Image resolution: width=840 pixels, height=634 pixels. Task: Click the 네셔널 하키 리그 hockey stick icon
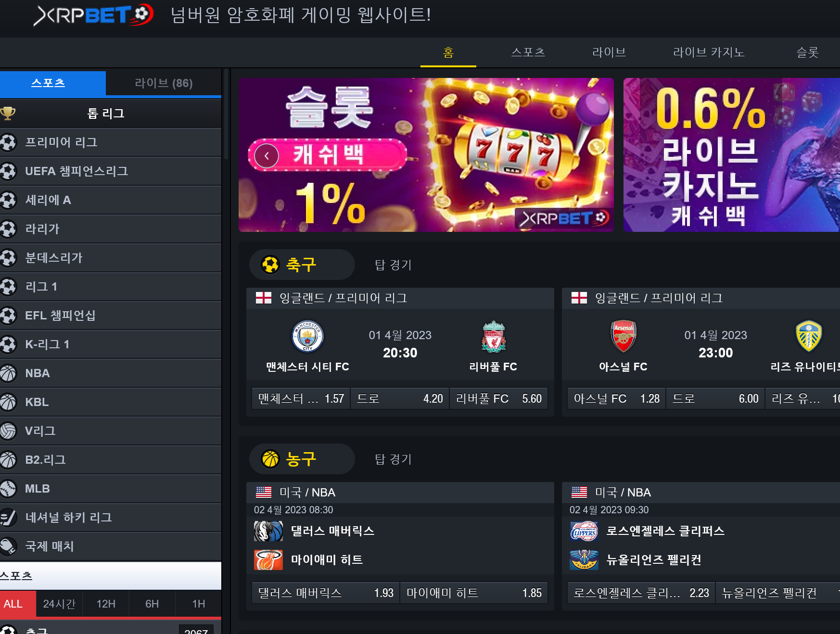(x=8, y=518)
